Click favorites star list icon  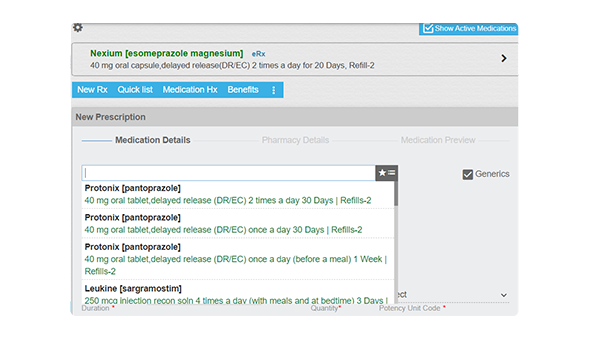pos(386,173)
